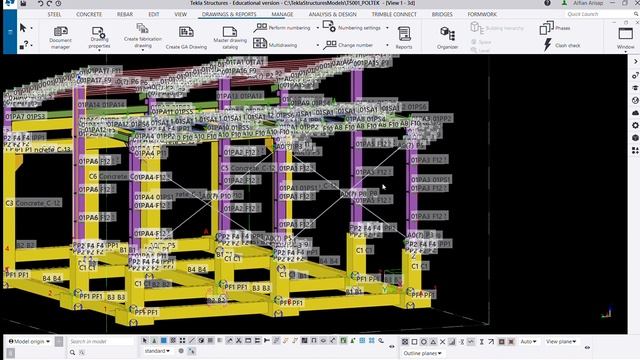Open the Reports dialog
Viewport: 640px width, 360px height.
click(x=404, y=37)
